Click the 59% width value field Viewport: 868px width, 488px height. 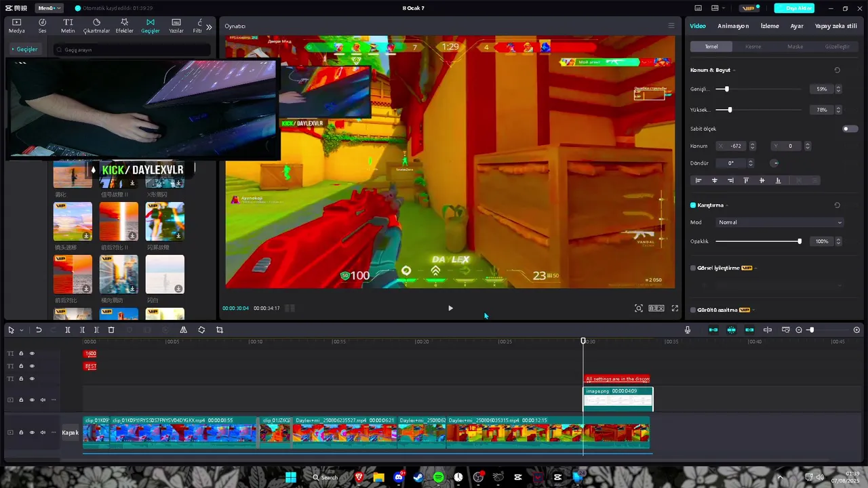(821, 89)
